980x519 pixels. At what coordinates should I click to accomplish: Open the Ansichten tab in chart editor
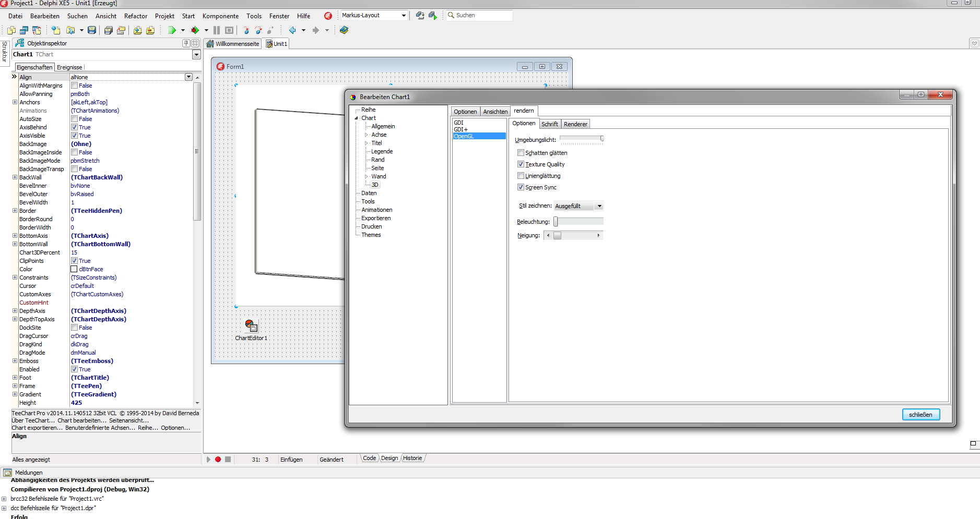tap(495, 112)
